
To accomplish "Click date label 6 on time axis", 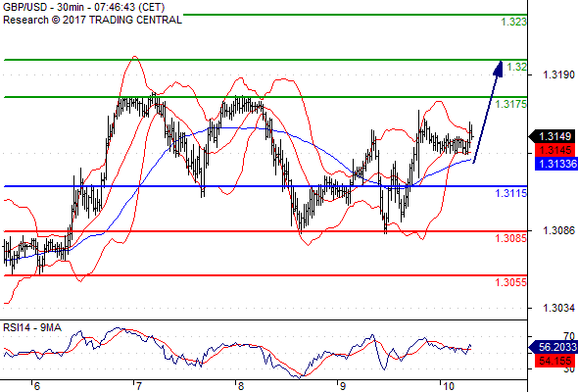I will click(x=36, y=386).
